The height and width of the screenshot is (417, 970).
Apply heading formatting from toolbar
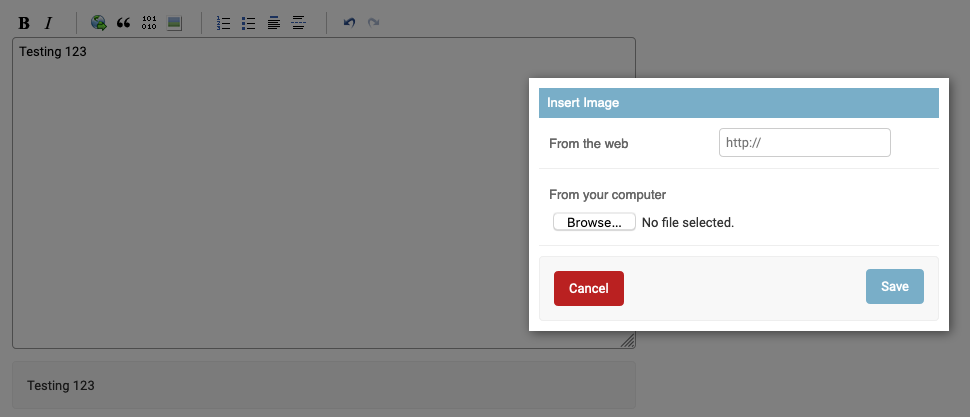click(x=274, y=24)
